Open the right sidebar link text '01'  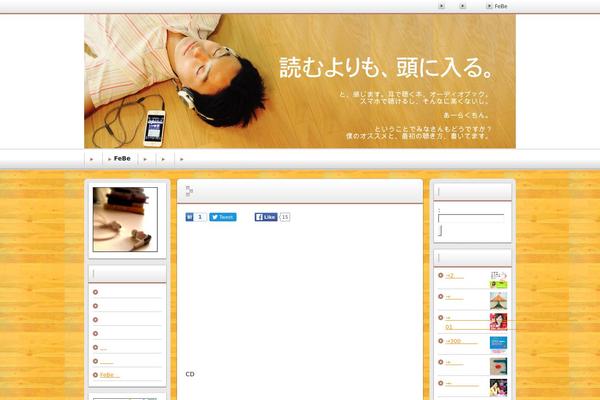[449, 327]
